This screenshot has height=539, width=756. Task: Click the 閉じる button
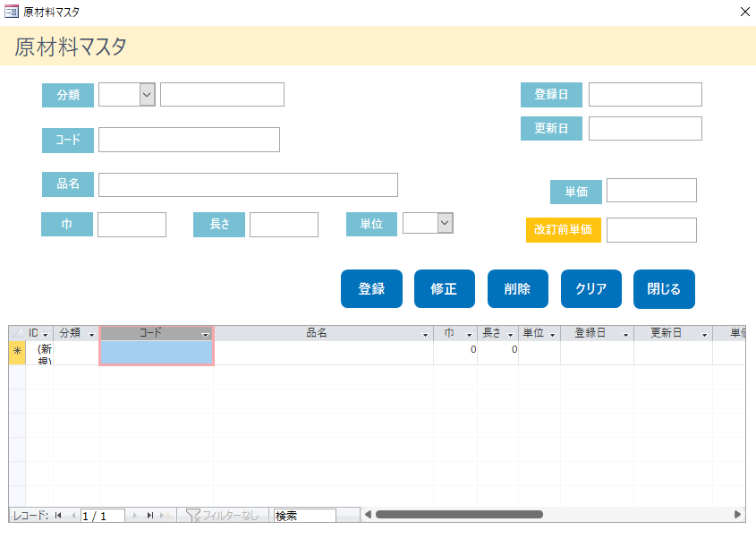click(x=664, y=289)
